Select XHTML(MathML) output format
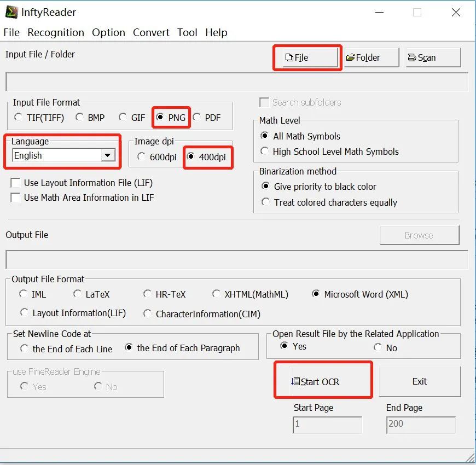 (x=250, y=294)
